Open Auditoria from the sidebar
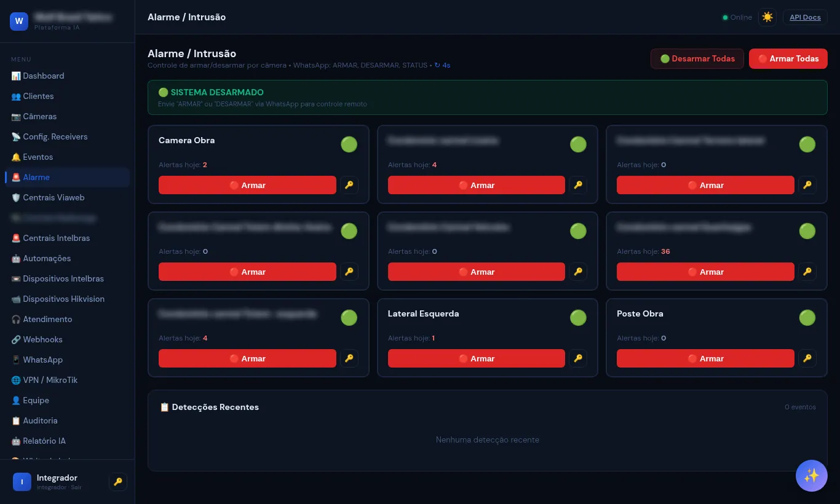840x504 pixels. (x=67, y=420)
